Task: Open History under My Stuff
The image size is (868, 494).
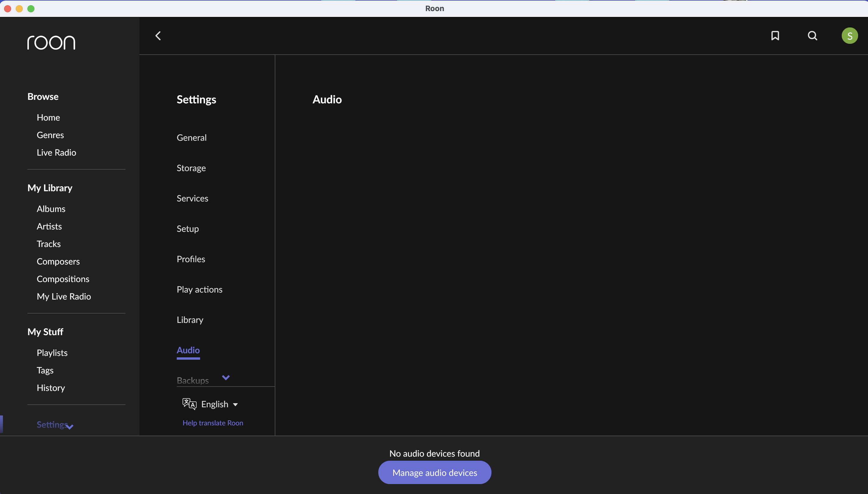Action: 50,388
